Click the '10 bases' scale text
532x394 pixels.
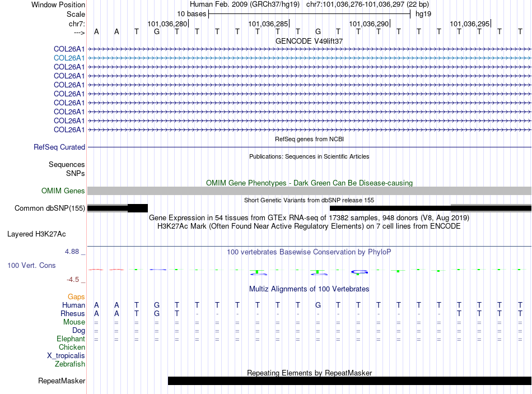(x=192, y=14)
